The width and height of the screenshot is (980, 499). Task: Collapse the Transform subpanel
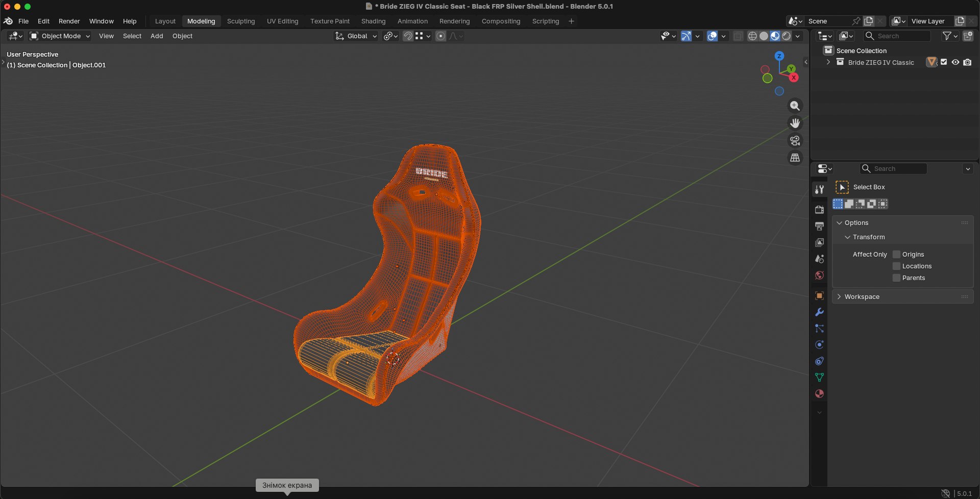847,237
